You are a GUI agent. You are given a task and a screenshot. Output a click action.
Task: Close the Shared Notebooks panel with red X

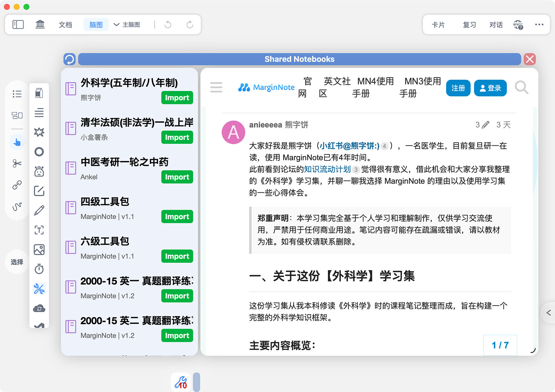coord(530,59)
